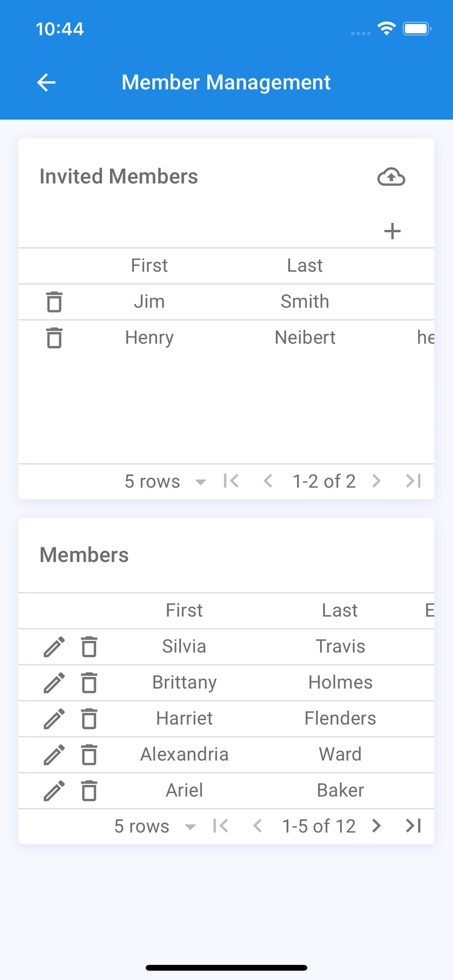453x980 pixels.
Task: Click the cloud upload icon
Action: pos(391,177)
